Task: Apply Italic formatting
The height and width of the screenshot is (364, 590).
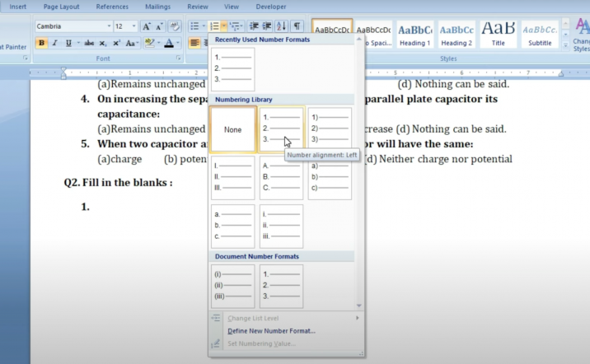Action: click(54, 43)
